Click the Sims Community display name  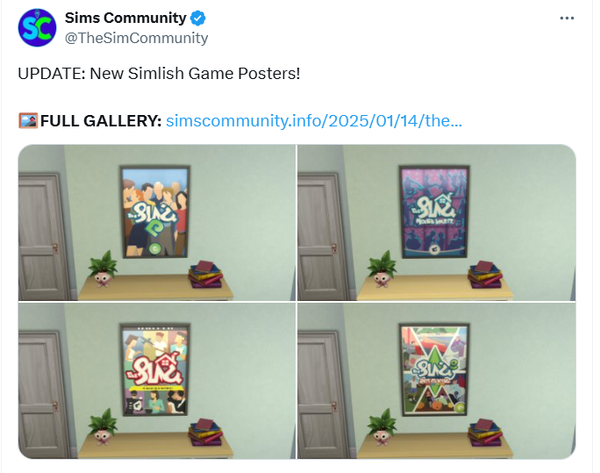(x=126, y=18)
